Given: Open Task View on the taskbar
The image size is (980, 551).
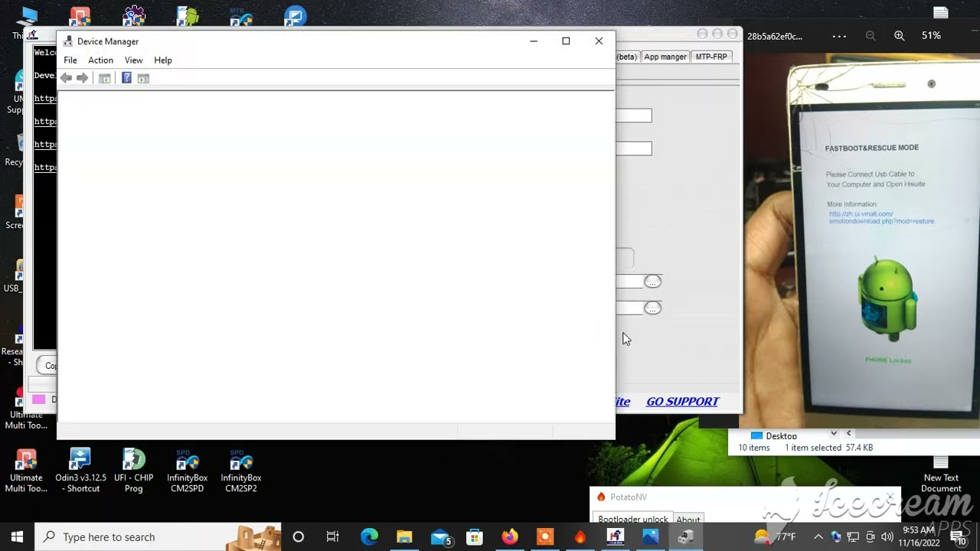Looking at the screenshot, I should (333, 537).
